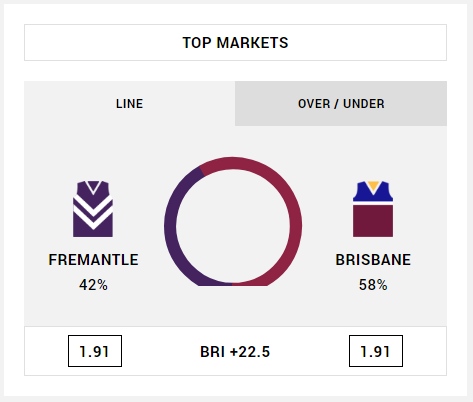Click the V-neck collar of Fremantle jersey
The image size is (473, 402).
coord(93,187)
